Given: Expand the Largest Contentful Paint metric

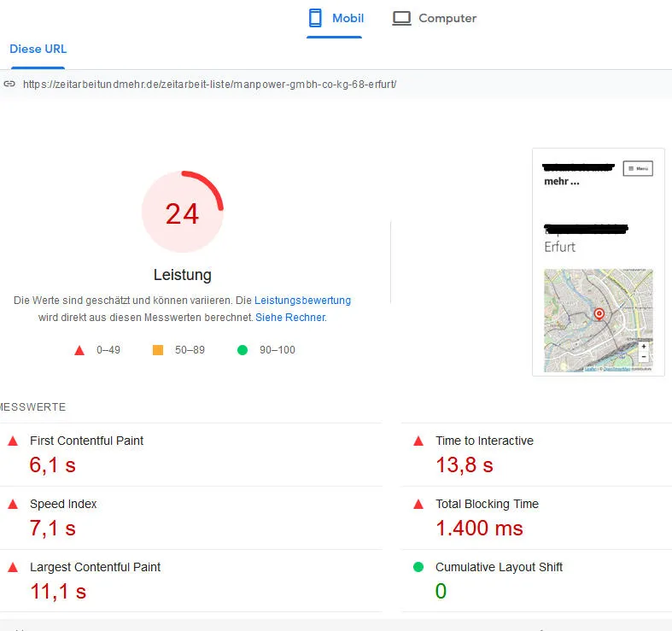Looking at the screenshot, I should 191,581.
